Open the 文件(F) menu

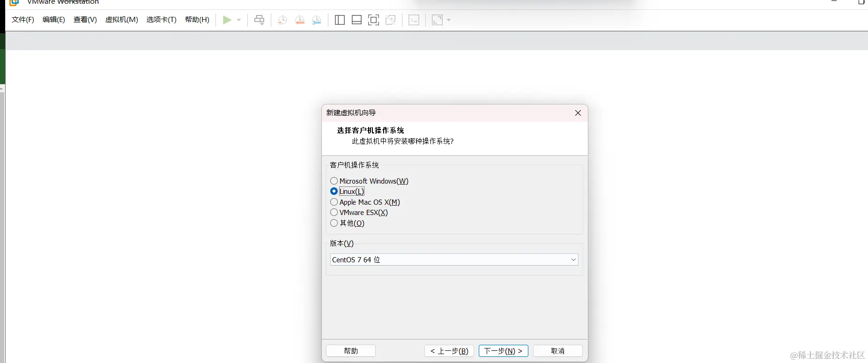coord(23,20)
